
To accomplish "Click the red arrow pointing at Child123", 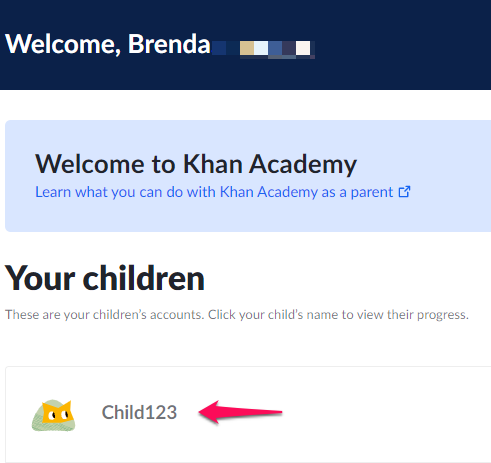I will [240, 412].
